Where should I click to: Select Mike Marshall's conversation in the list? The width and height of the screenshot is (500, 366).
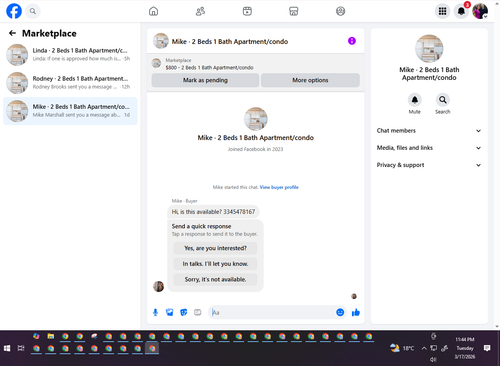coord(70,111)
